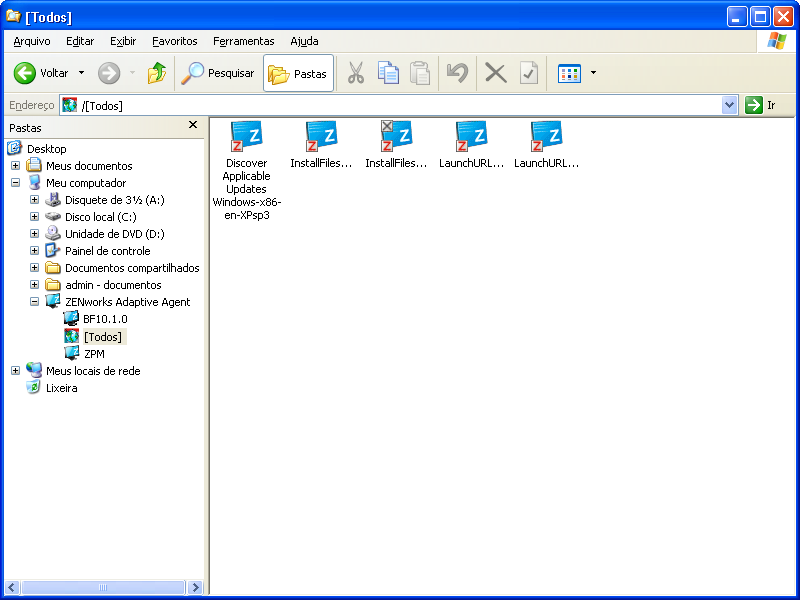
Task: Click the Copiar (copy) icon
Action: (x=388, y=72)
